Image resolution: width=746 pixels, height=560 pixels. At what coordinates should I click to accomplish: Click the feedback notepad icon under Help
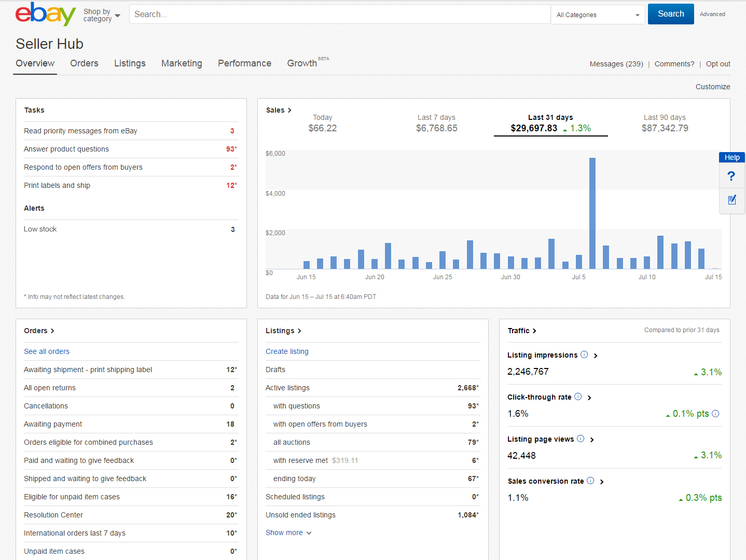coord(732,199)
